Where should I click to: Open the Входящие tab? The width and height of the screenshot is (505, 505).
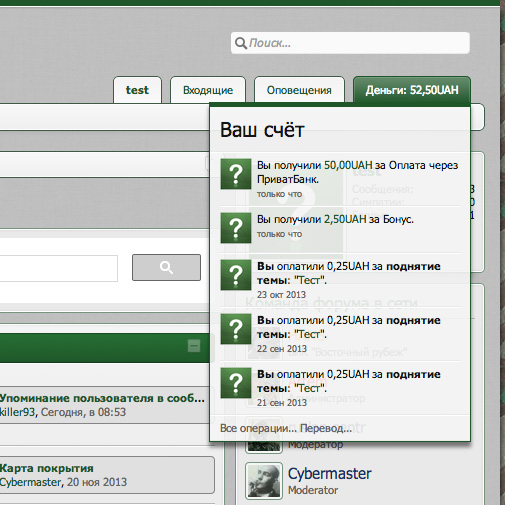tap(208, 90)
